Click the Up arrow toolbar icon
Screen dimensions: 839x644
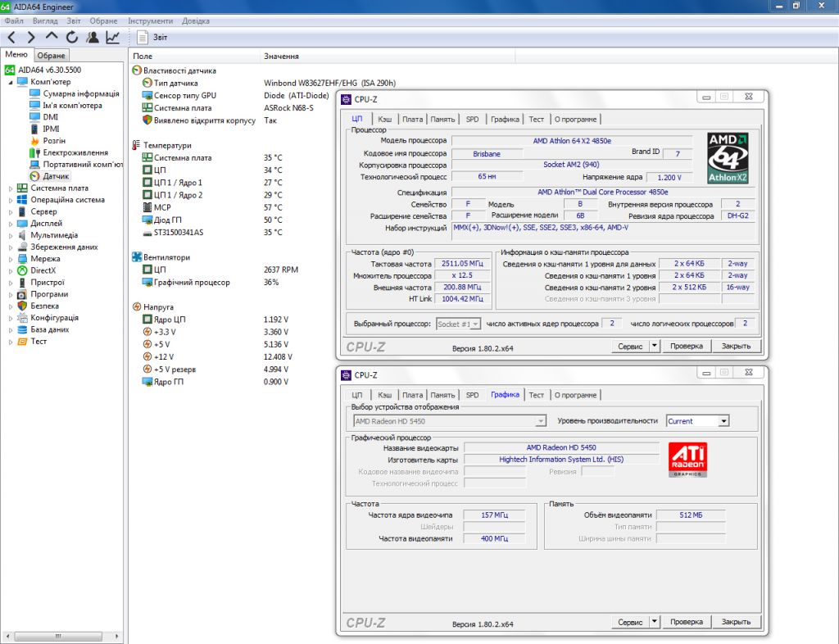tap(52, 36)
